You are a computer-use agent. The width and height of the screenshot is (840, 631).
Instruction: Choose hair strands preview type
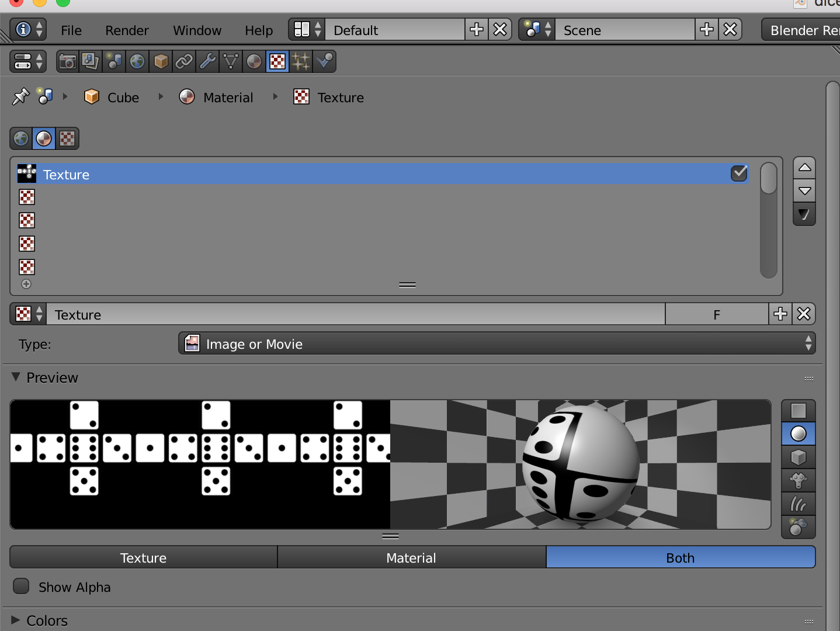(x=799, y=504)
